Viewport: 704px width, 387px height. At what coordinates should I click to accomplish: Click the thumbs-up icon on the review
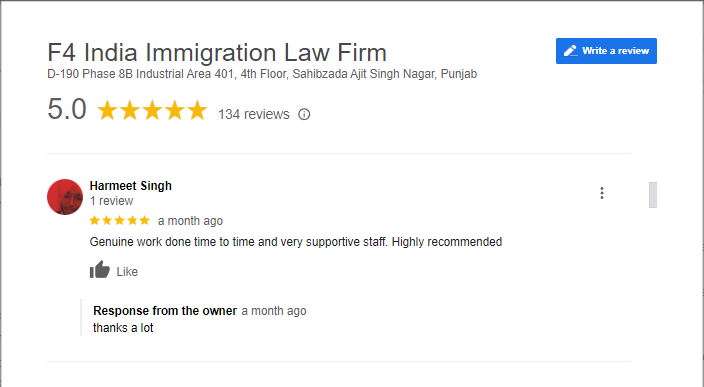pyautogui.click(x=99, y=270)
